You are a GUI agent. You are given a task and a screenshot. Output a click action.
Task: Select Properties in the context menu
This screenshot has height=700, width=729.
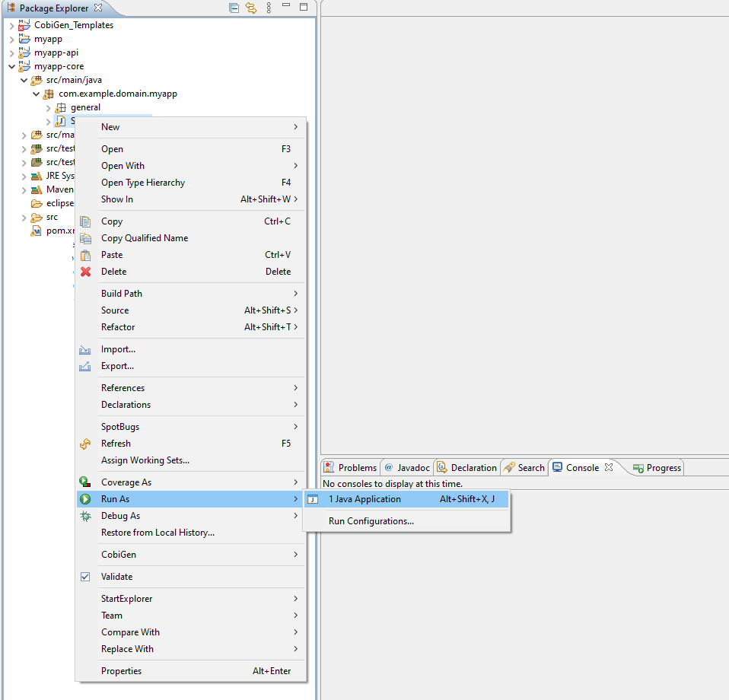coord(121,671)
